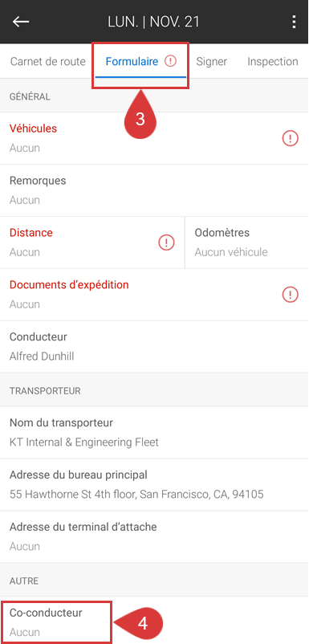
Task: Tap the Odomètres field
Action: click(x=247, y=243)
